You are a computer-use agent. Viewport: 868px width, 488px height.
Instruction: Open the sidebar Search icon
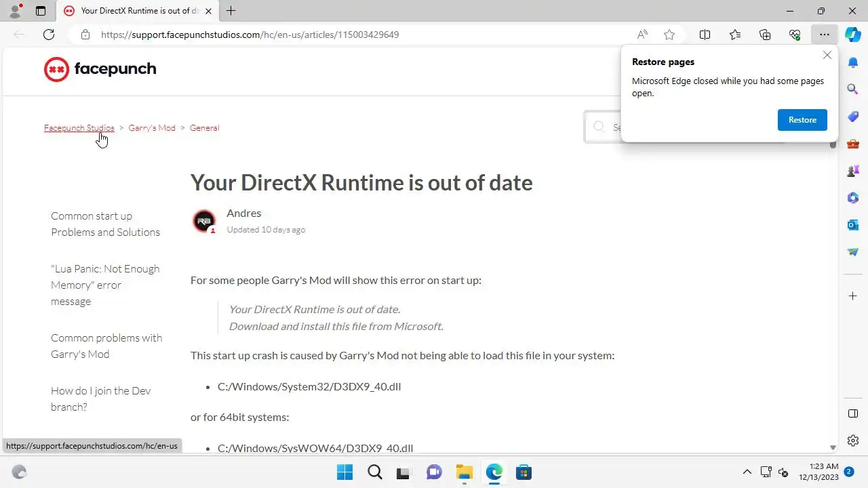tap(853, 89)
